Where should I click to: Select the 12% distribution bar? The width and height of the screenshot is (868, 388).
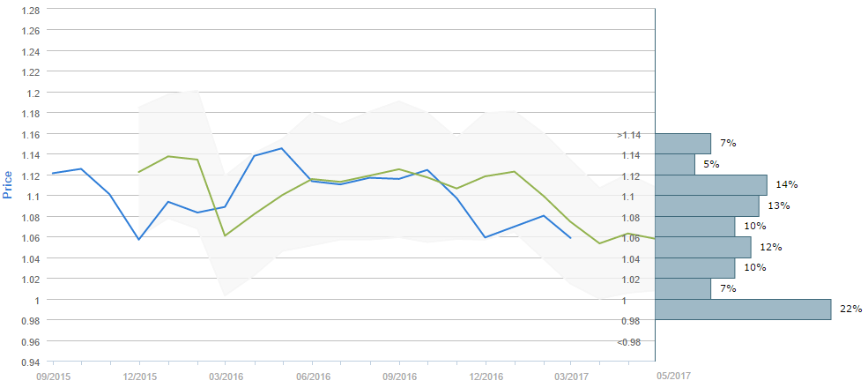703,247
